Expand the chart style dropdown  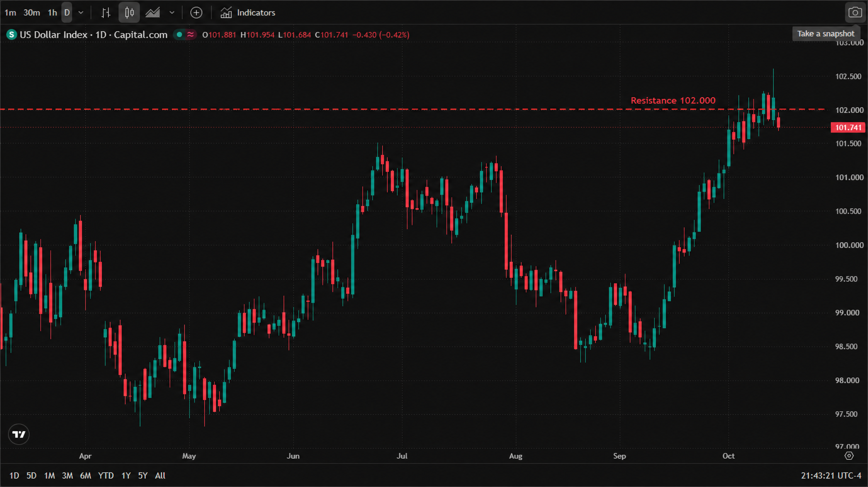172,13
